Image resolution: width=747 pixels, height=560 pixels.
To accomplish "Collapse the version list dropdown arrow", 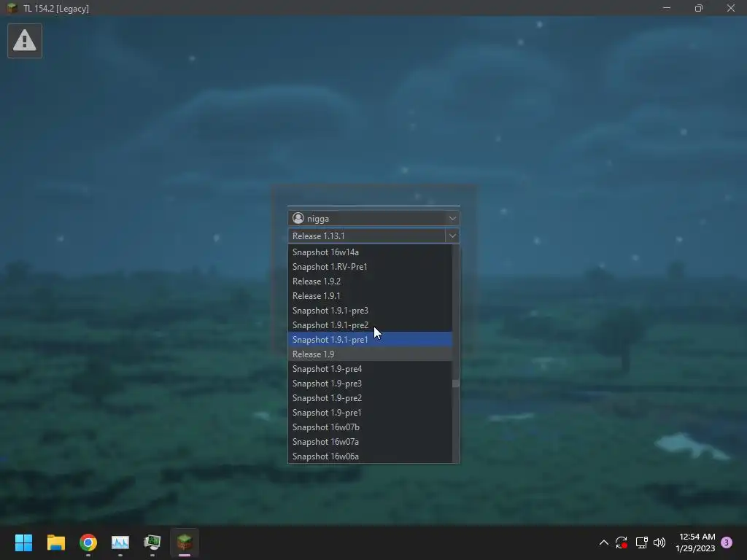I will 452,236.
